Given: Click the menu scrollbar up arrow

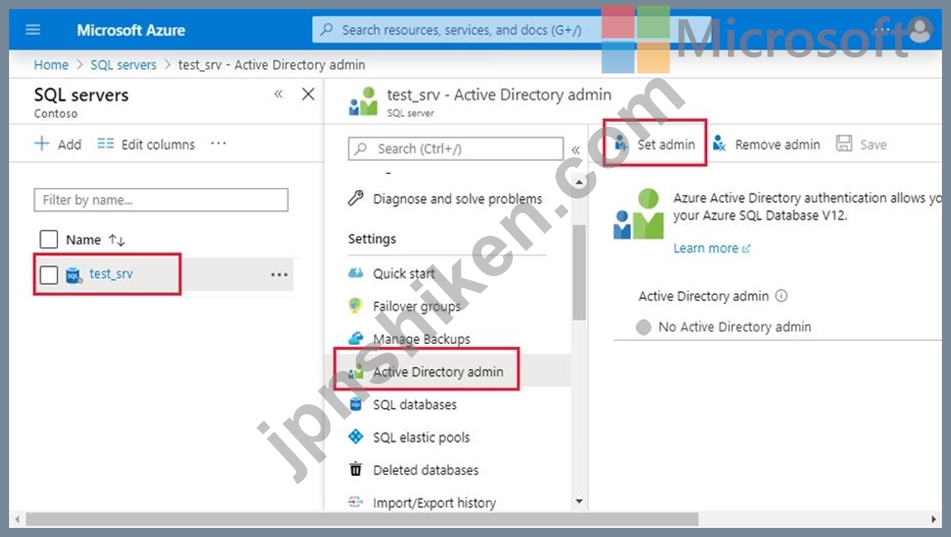Looking at the screenshot, I should [579, 182].
